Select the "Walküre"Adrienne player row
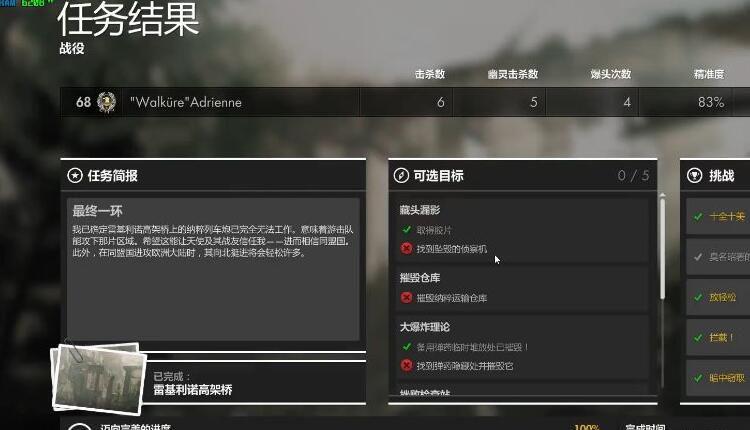This screenshot has width=750, height=430. tap(405, 102)
